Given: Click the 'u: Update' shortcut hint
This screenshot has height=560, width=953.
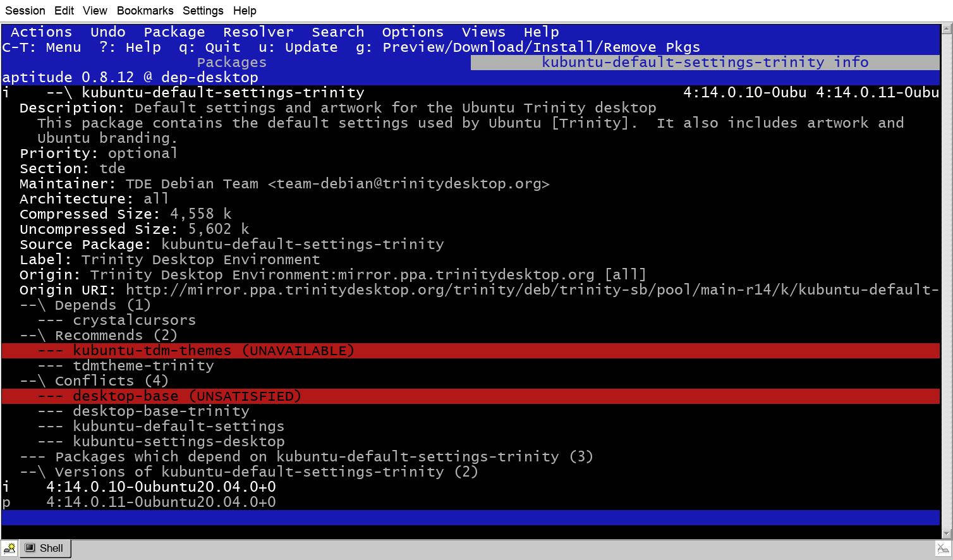Looking at the screenshot, I should pos(298,47).
